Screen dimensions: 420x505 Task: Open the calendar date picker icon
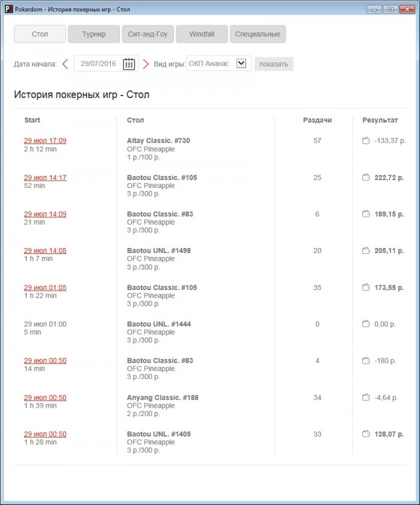point(129,64)
